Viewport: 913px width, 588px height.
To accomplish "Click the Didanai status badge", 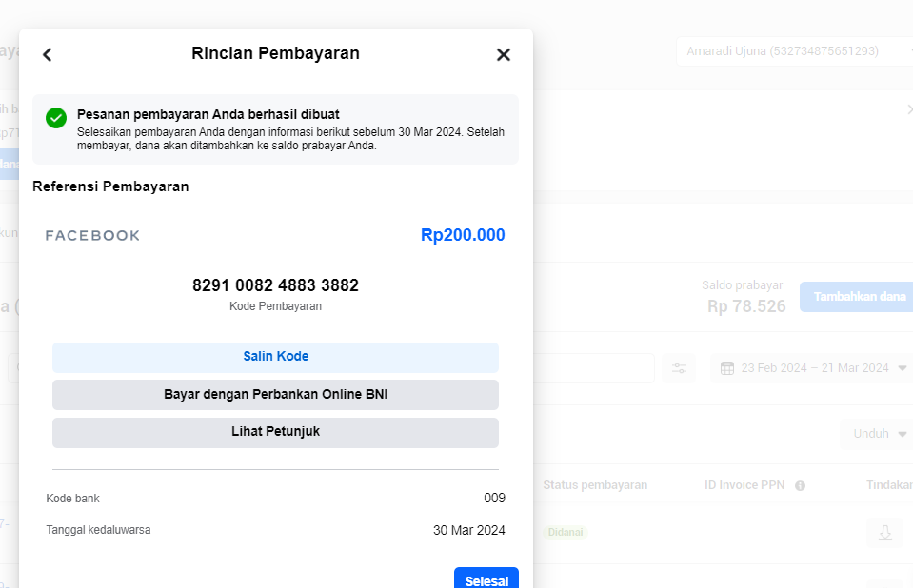I will click(x=566, y=532).
